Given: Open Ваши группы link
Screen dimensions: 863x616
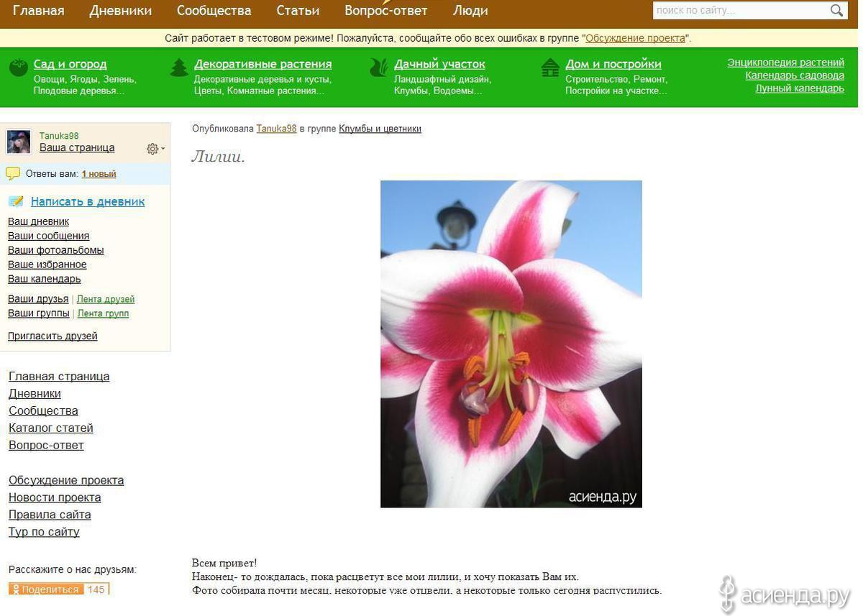Looking at the screenshot, I should [x=39, y=313].
